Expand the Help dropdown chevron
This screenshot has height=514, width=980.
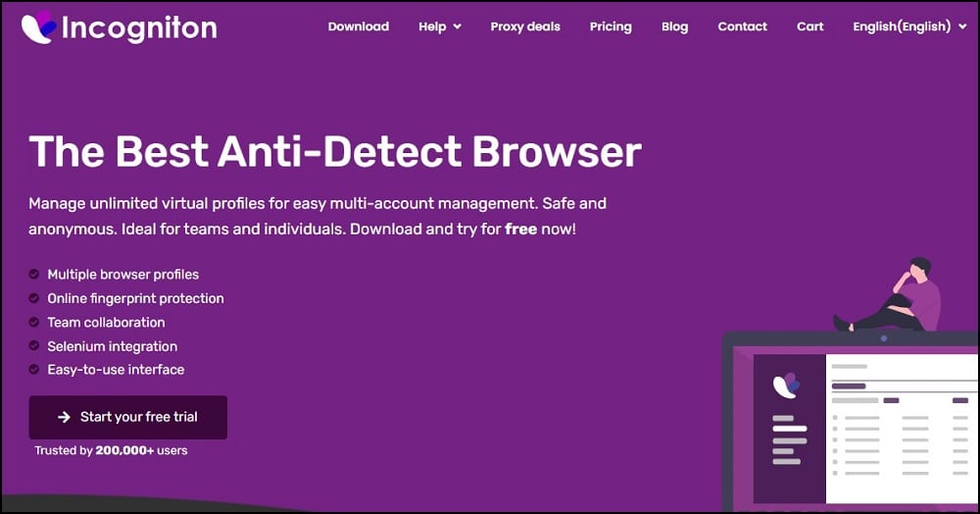457,26
